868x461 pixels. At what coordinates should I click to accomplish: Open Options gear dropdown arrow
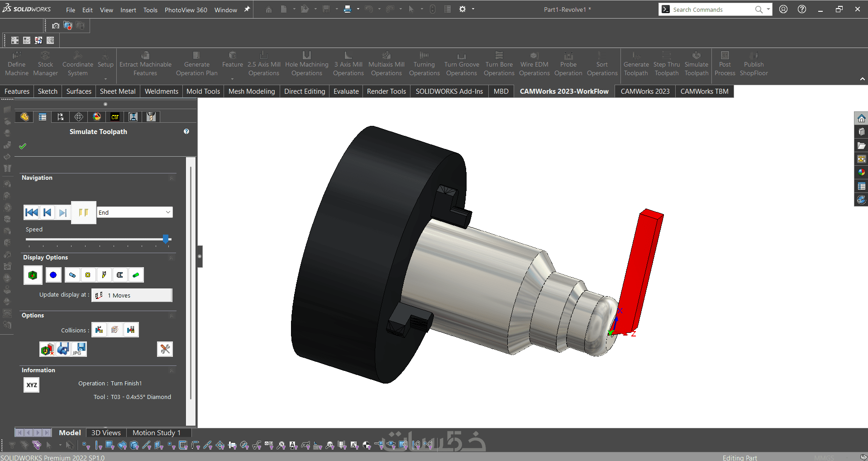click(x=473, y=9)
